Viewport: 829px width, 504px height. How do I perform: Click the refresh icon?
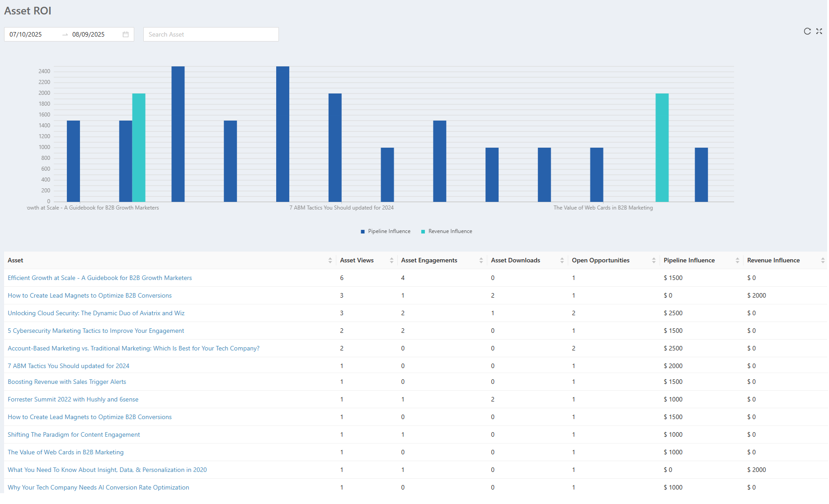coord(807,31)
